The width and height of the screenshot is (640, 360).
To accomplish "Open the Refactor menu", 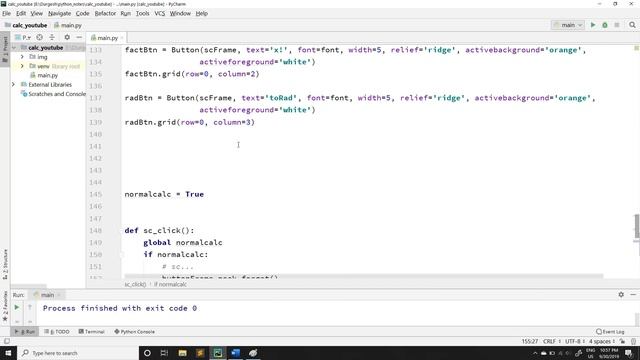I will [105, 13].
